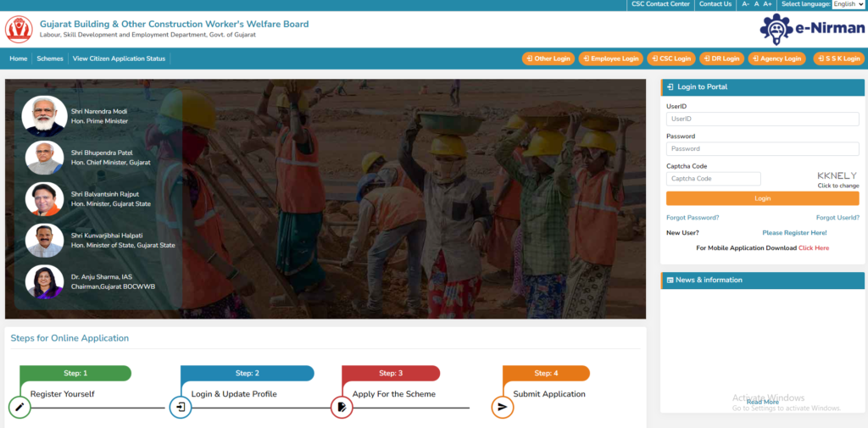Click the Agency Login button
This screenshot has width=868, height=428.
click(x=776, y=58)
